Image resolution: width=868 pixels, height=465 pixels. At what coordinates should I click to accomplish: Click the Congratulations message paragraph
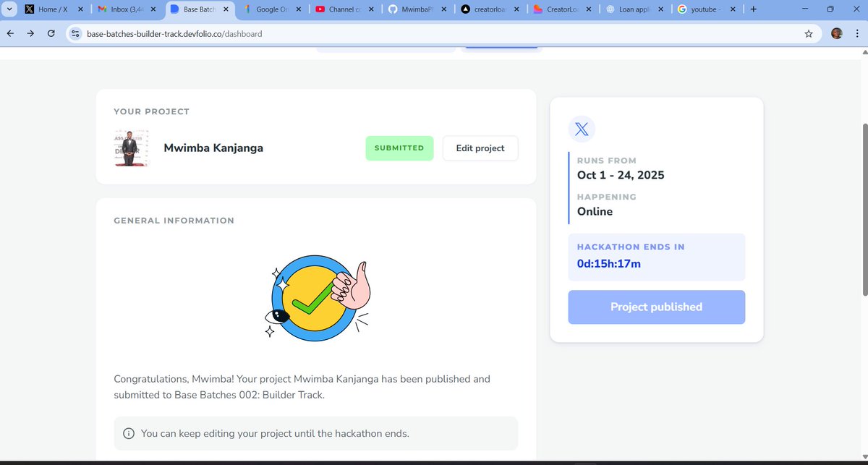click(x=302, y=387)
